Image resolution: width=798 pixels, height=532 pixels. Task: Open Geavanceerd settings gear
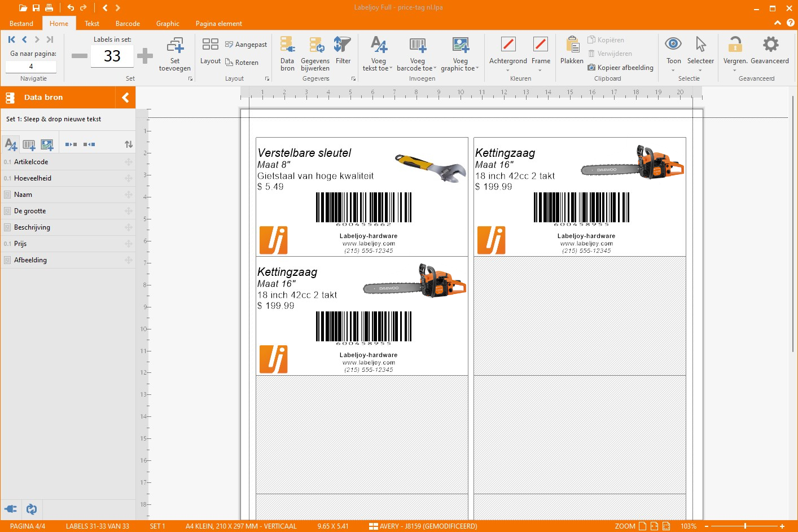770,51
